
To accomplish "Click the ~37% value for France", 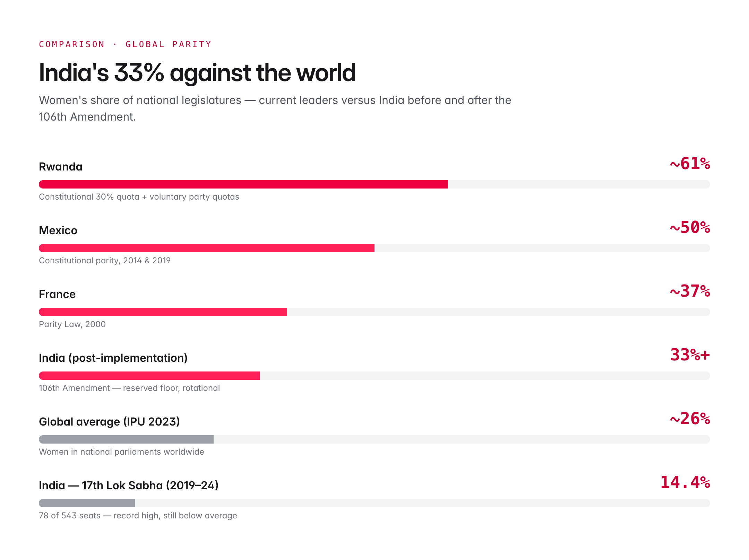I will [x=690, y=291].
